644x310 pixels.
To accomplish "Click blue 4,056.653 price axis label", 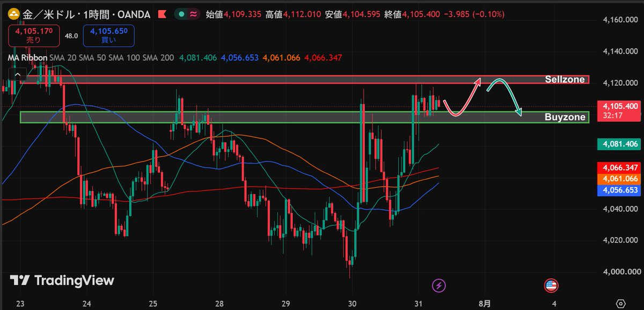I will coord(620,190).
